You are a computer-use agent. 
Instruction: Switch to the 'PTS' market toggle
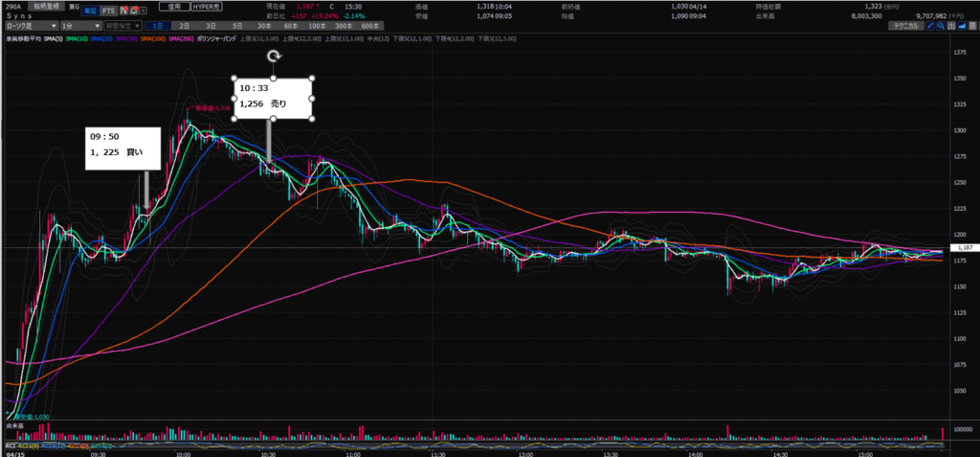(109, 11)
